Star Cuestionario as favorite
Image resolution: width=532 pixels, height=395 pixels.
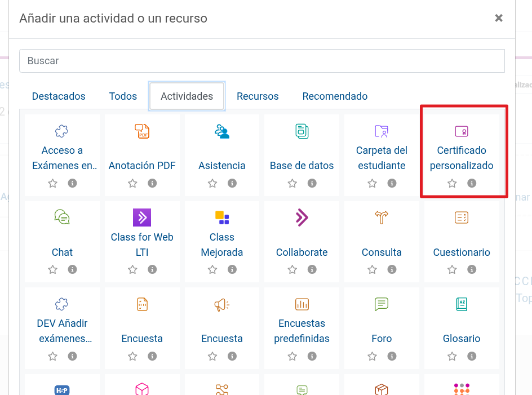point(452,269)
